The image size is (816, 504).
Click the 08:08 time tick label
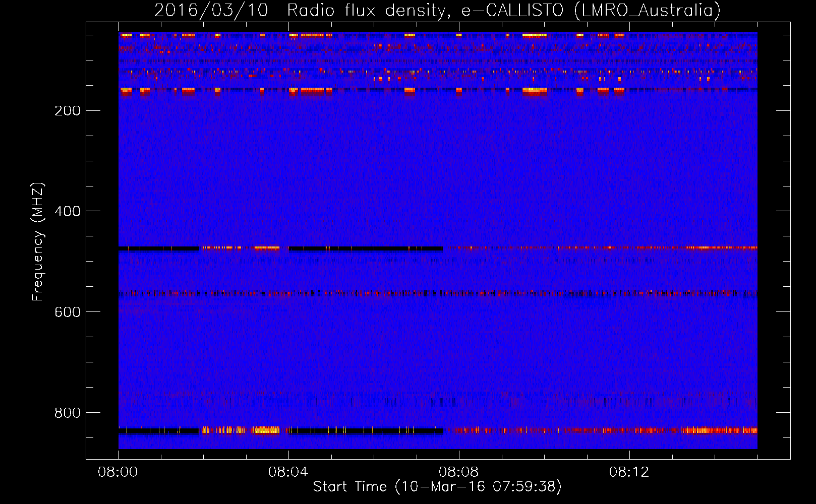(x=459, y=472)
